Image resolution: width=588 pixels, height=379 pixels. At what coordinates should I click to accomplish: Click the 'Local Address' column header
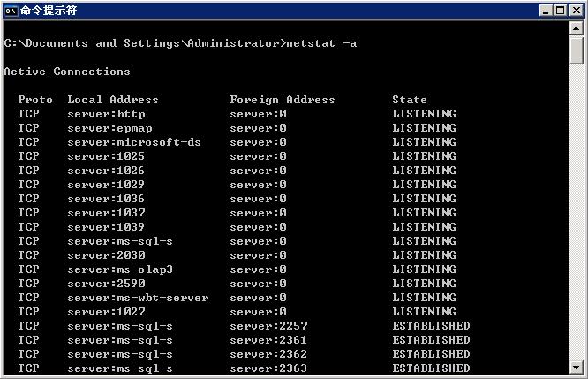(x=113, y=100)
